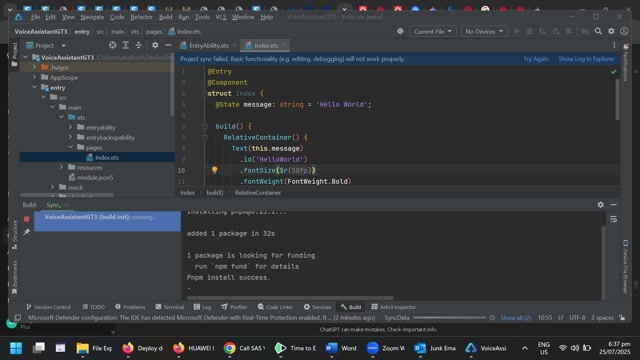Open the Device File Browser side panel
The height and width of the screenshot is (360, 640).
pos(625,267)
